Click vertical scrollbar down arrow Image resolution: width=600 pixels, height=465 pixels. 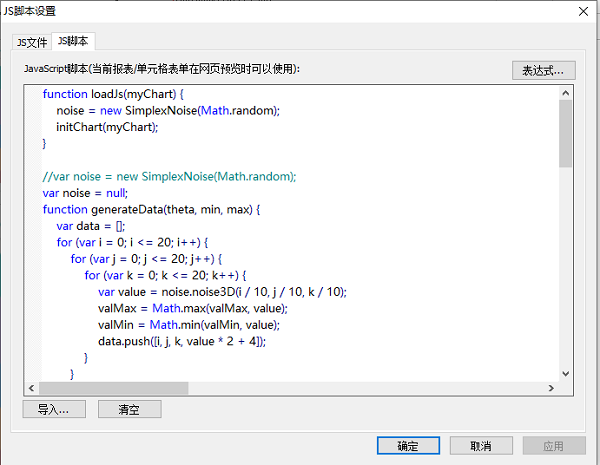[566, 373]
